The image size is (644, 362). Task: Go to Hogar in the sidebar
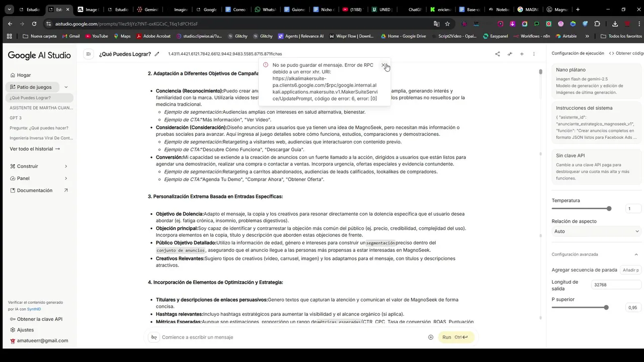[24, 75]
